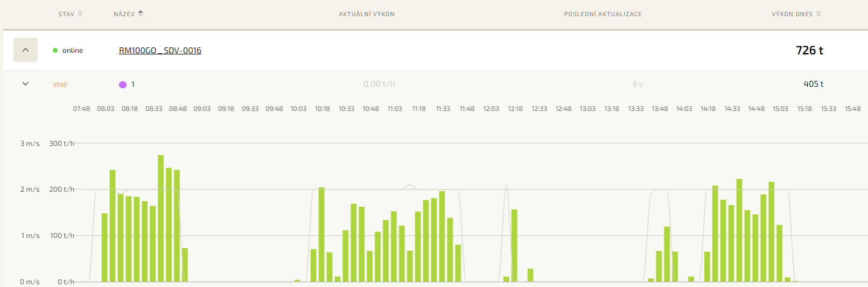Screen dimensions: 868x287
Task: Click the orange 'stojí' status text
Action: 60,85
